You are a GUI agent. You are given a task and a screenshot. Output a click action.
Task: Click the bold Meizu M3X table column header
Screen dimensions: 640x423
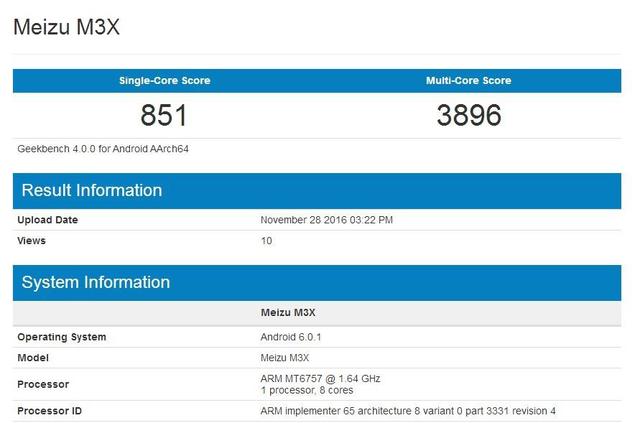coord(288,314)
